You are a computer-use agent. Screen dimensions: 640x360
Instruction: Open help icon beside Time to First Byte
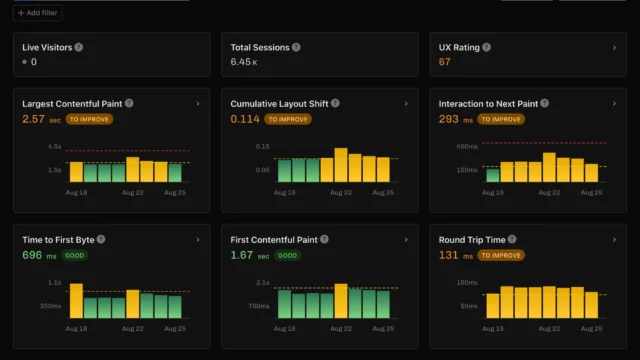(101, 240)
